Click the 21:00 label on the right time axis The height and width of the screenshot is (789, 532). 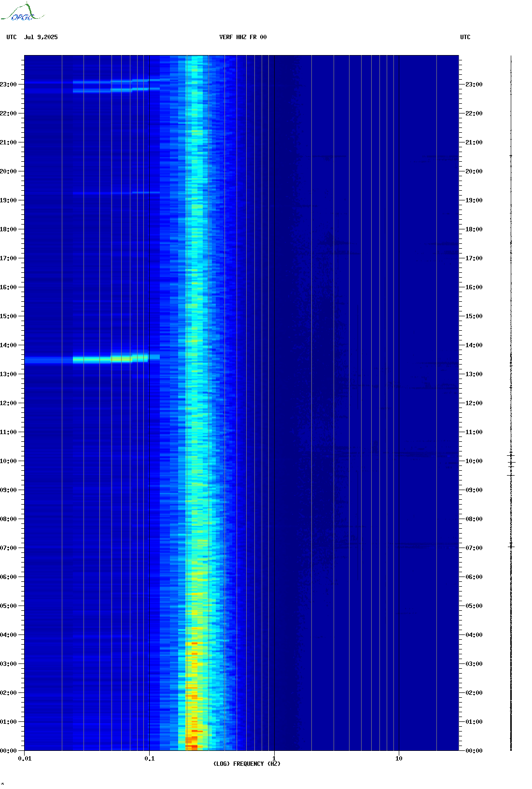[x=474, y=142]
